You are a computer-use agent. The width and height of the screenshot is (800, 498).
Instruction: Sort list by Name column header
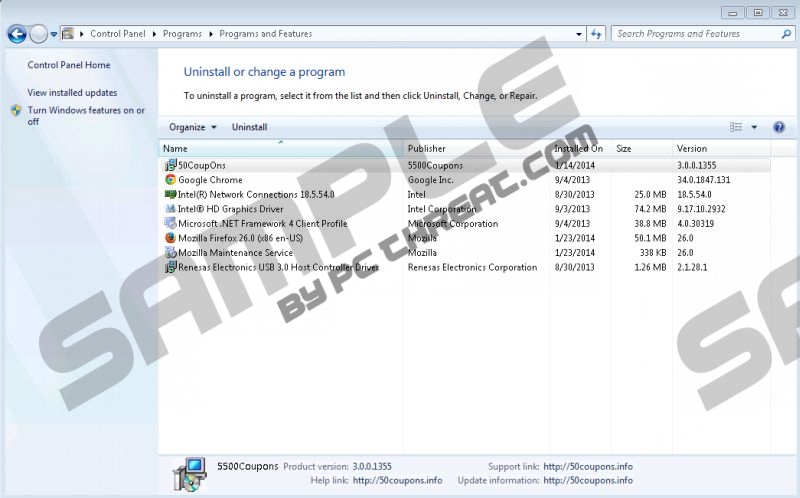coord(280,149)
